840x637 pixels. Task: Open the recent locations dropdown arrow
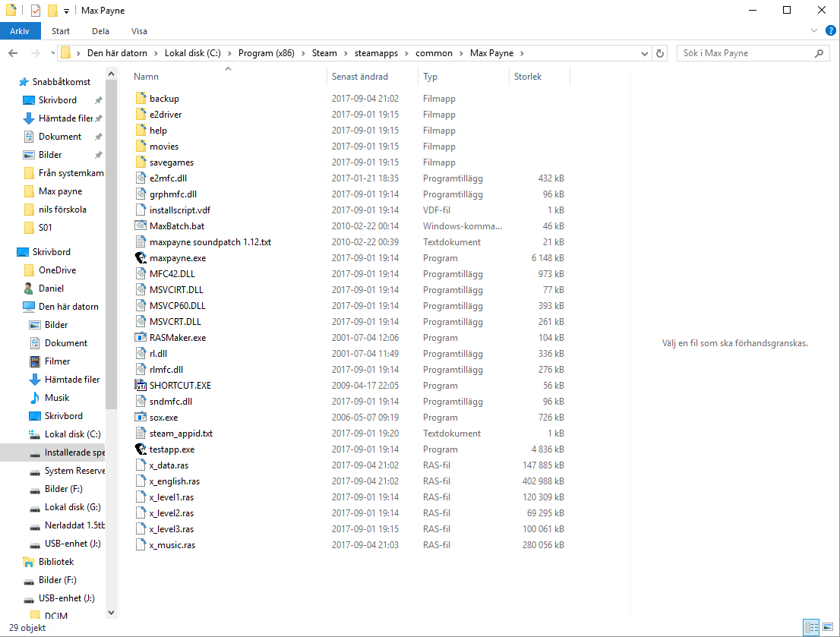pos(52,53)
